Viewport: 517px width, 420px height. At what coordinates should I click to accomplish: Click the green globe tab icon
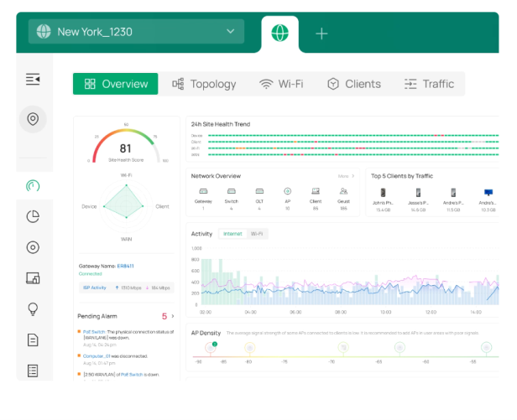click(x=280, y=33)
